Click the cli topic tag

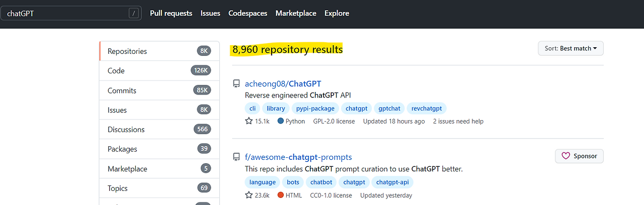tap(253, 108)
